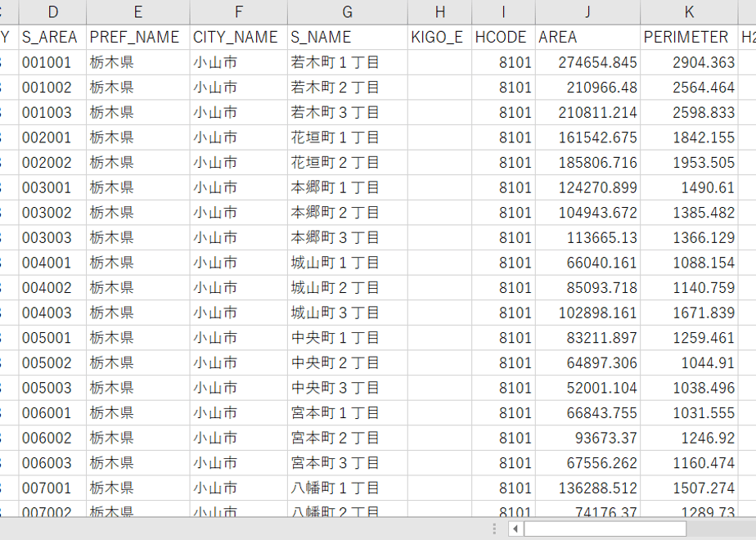Select the HCODE header cell
This screenshot has height=540, width=756.
(503, 37)
